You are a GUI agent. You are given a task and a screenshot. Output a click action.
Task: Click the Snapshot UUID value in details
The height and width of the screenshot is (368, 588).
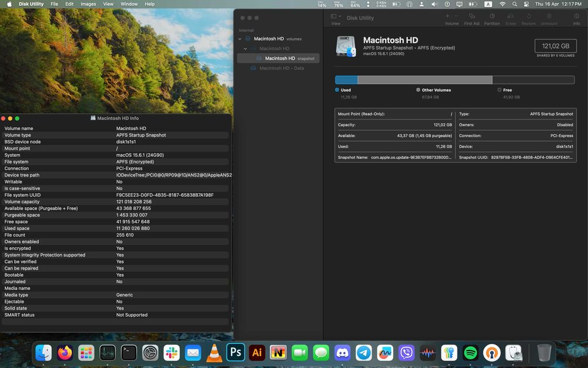pos(532,157)
